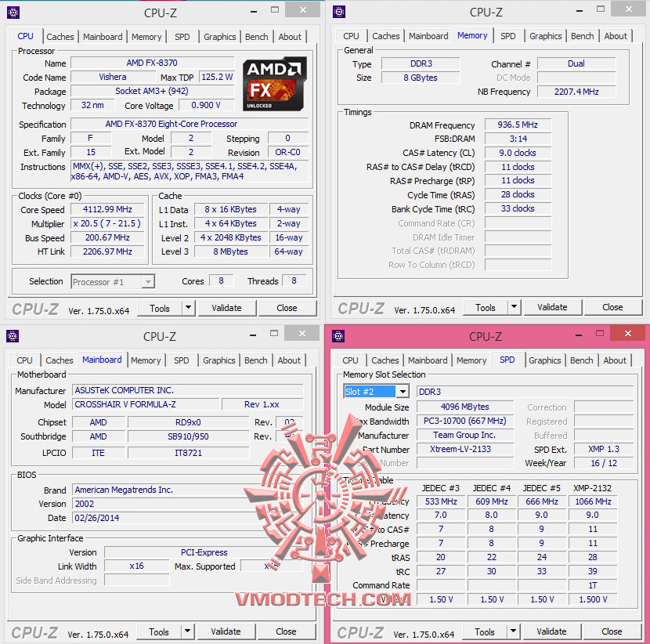Image resolution: width=650 pixels, height=644 pixels.
Task: Click the HT Link 2206.97 MHz value
Action: [107, 251]
